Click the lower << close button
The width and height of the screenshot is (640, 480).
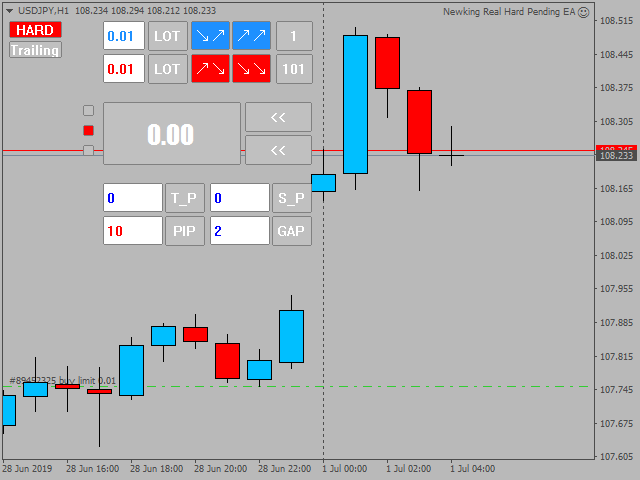[278, 150]
